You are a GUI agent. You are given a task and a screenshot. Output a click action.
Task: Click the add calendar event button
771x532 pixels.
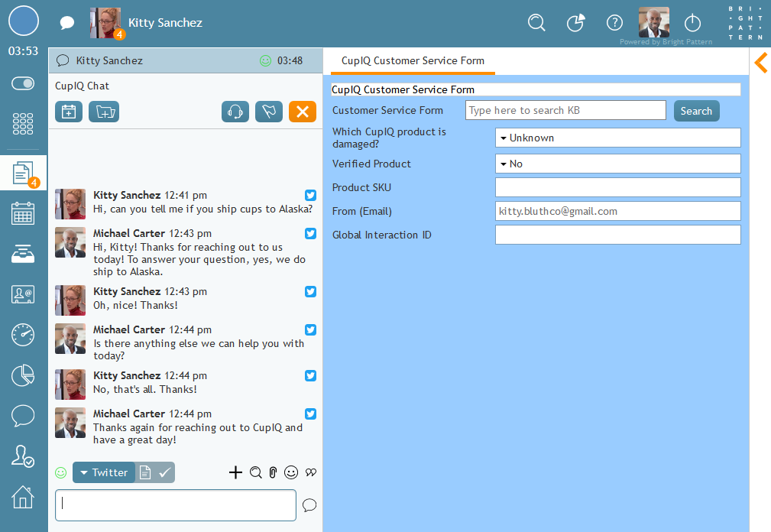pyautogui.click(x=69, y=112)
